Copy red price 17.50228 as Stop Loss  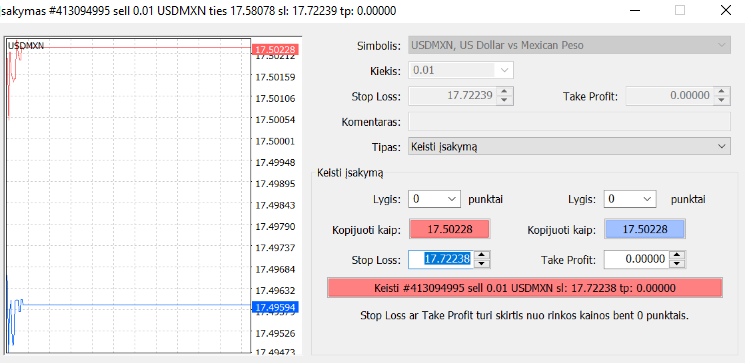click(449, 229)
